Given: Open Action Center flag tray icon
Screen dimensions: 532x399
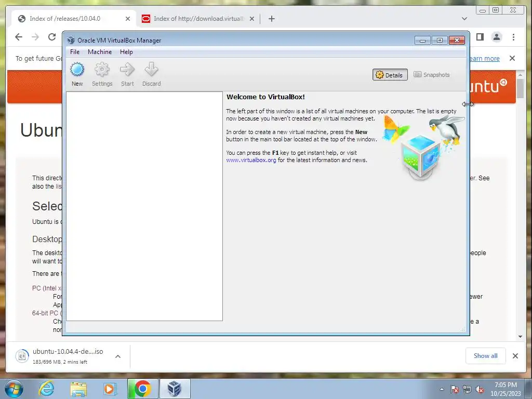Looking at the screenshot, I should point(455,389).
